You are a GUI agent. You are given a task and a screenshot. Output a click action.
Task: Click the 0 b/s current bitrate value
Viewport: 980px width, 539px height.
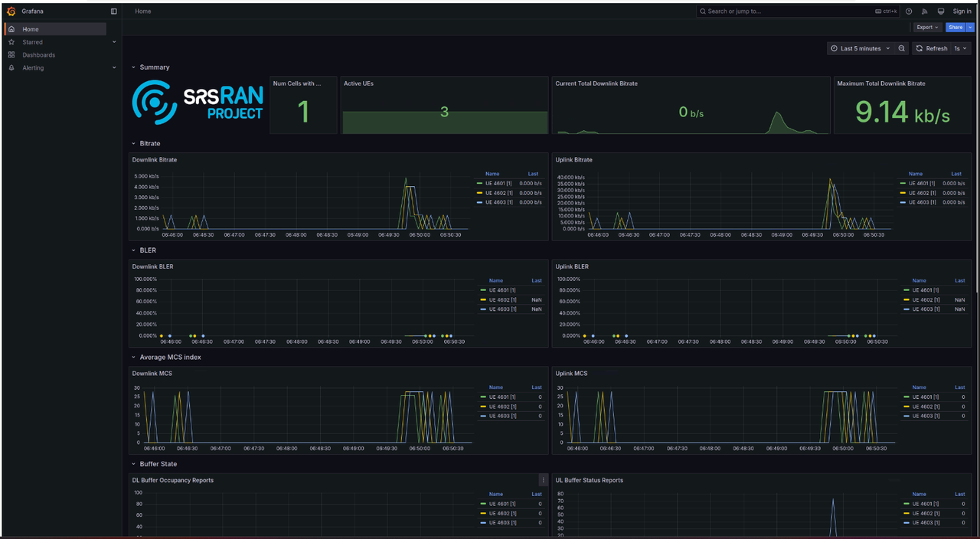(x=691, y=113)
